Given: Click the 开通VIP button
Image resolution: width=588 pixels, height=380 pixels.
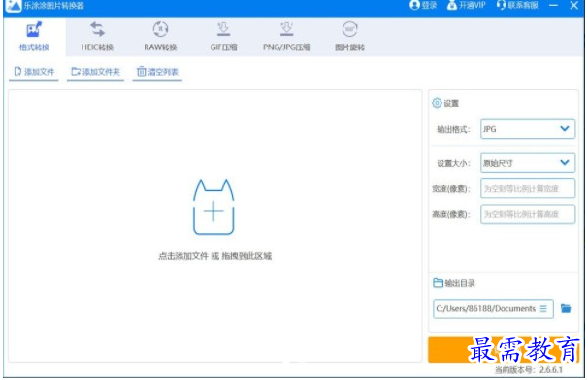Looking at the screenshot, I should coord(466,5).
